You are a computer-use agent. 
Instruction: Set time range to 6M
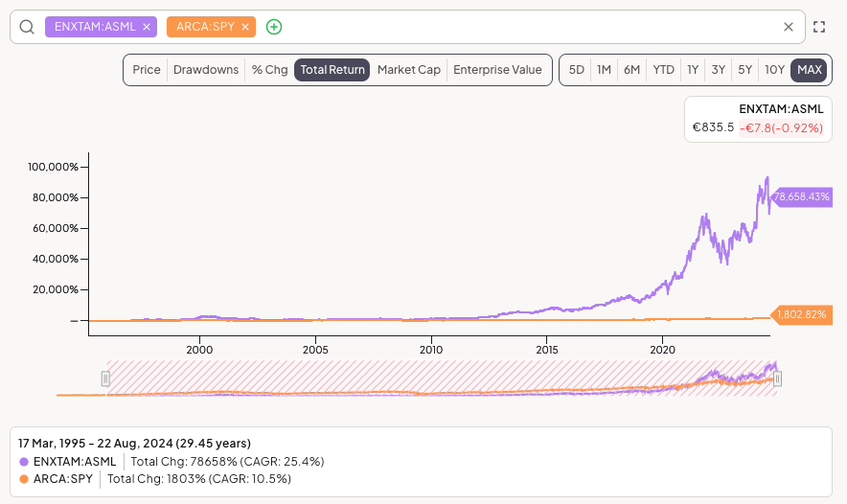point(632,70)
